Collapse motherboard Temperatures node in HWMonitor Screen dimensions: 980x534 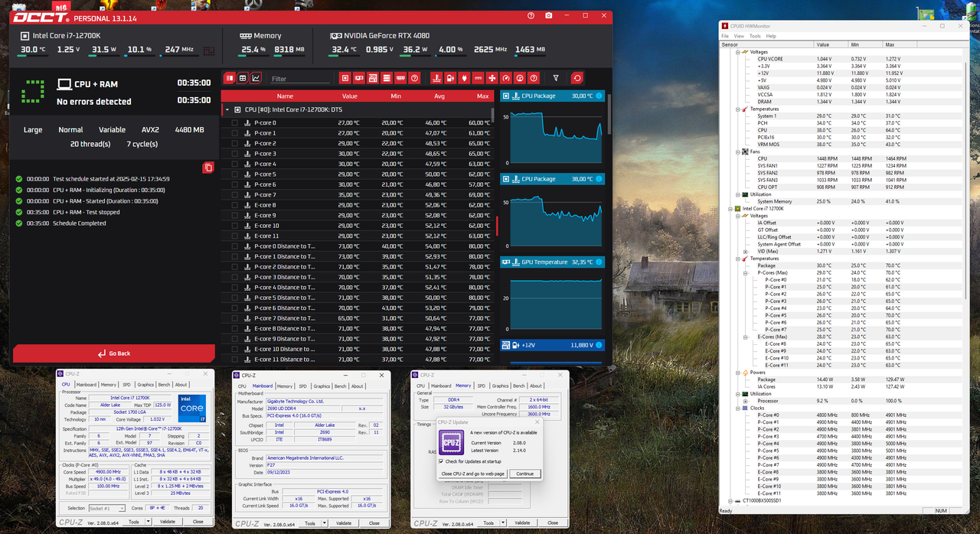(x=739, y=109)
